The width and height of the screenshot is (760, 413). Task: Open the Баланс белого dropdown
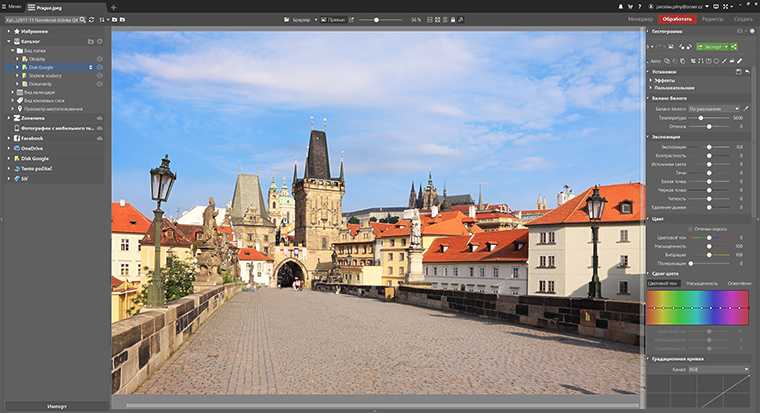pyautogui.click(x=714, y=109)
